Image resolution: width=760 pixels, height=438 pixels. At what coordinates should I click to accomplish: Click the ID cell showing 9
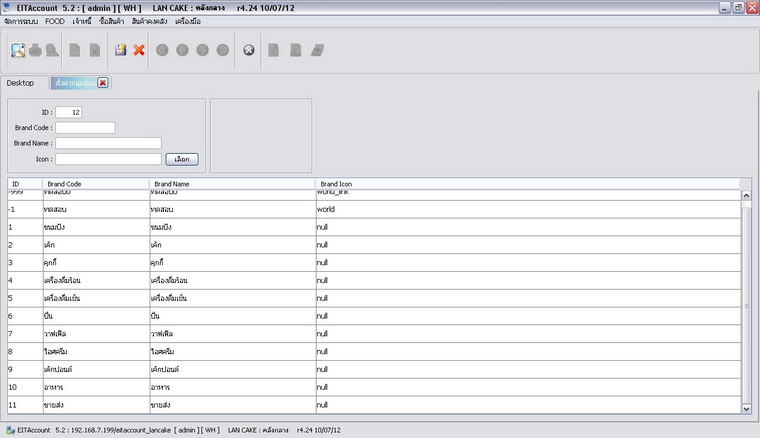(25, 369)
